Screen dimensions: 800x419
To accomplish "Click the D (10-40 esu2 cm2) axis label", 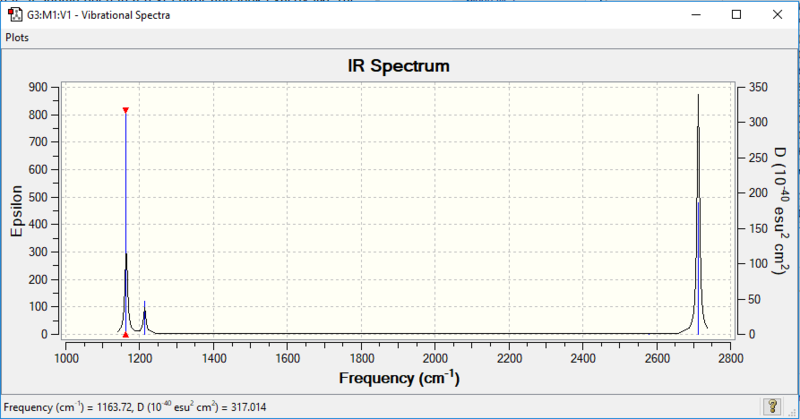I will pos(779,211).
